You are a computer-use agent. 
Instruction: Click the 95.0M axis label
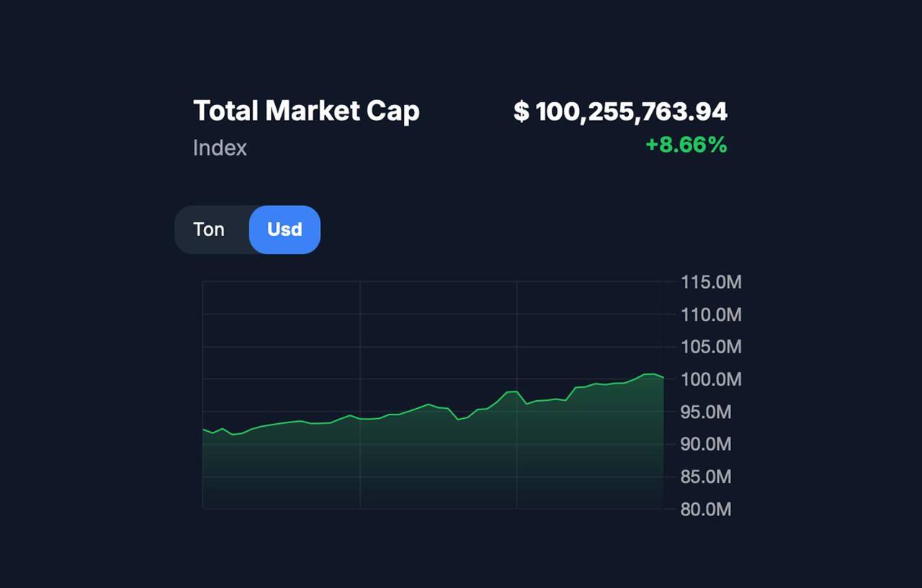706,412
